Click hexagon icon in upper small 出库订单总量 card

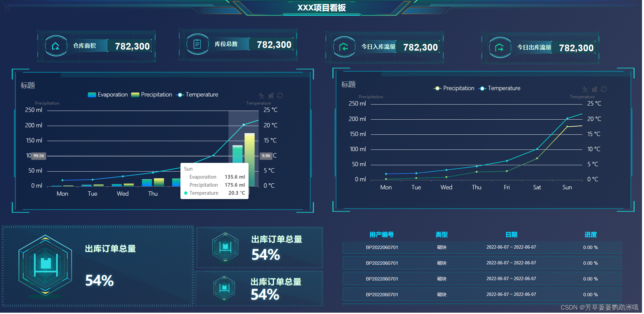225,247
